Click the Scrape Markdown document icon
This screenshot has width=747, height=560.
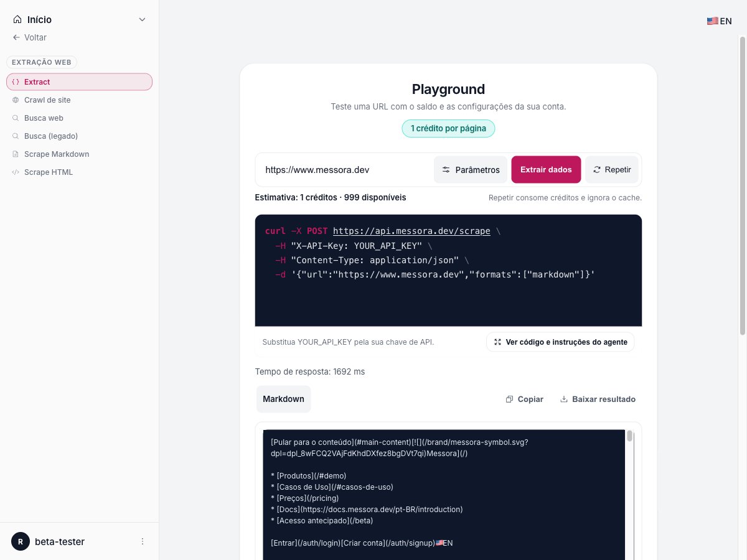point(16,154)
